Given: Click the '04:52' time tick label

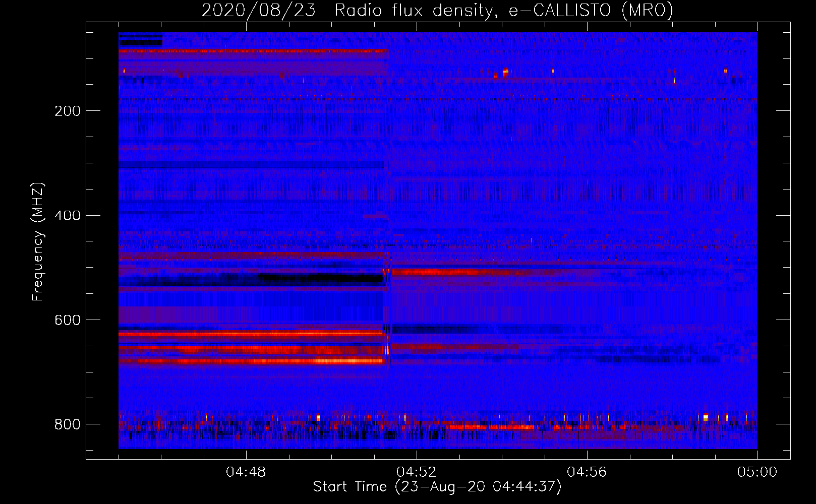Looking at the screenshot, I should (417, 472).
